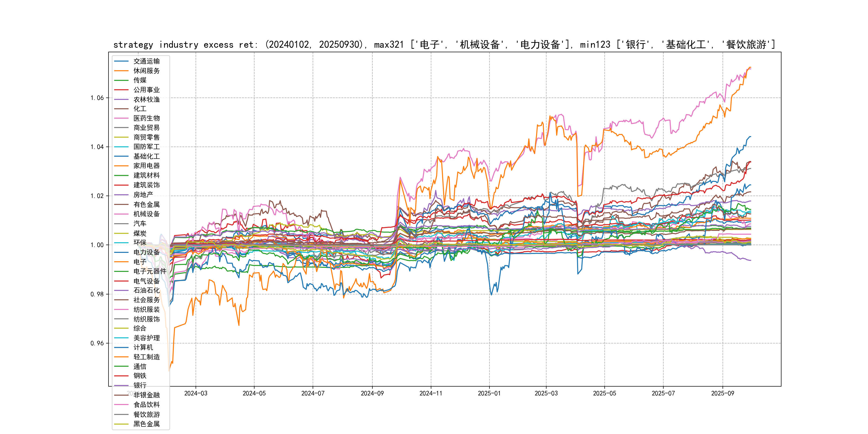This screenshot has height=434, width=868.
Task: Click the 石油石化 legend label
Action: point(146,290)
